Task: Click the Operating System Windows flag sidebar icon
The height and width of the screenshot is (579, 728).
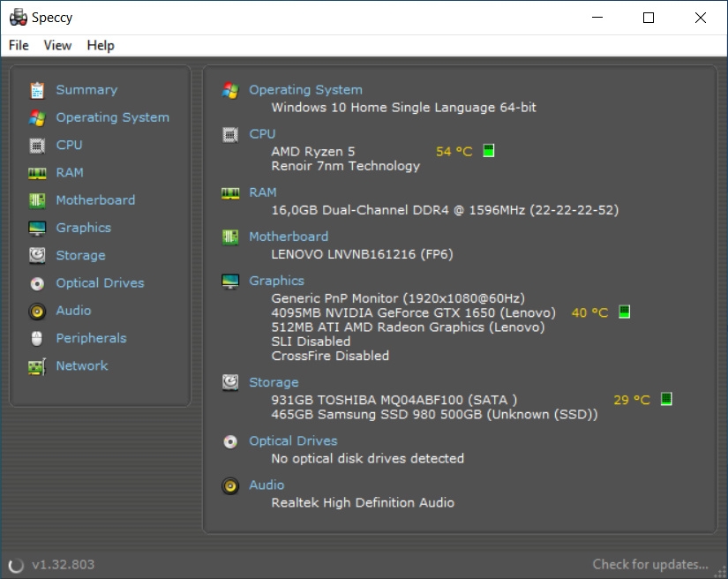Action: pyautogui.click(x=37, y=118)
